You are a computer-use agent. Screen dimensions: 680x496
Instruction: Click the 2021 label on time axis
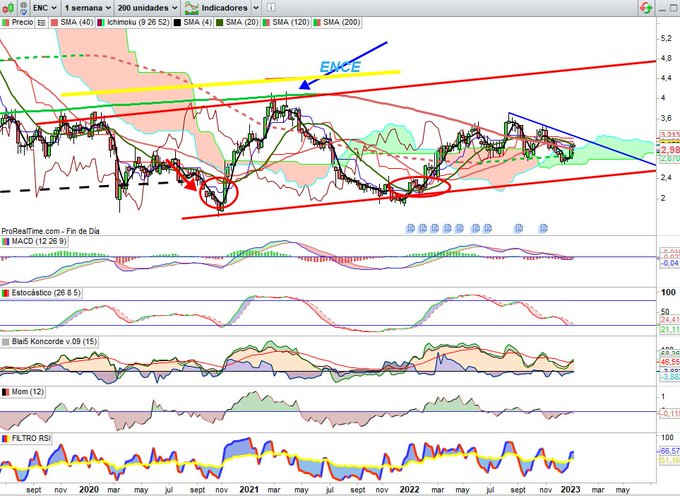point(249,489)
